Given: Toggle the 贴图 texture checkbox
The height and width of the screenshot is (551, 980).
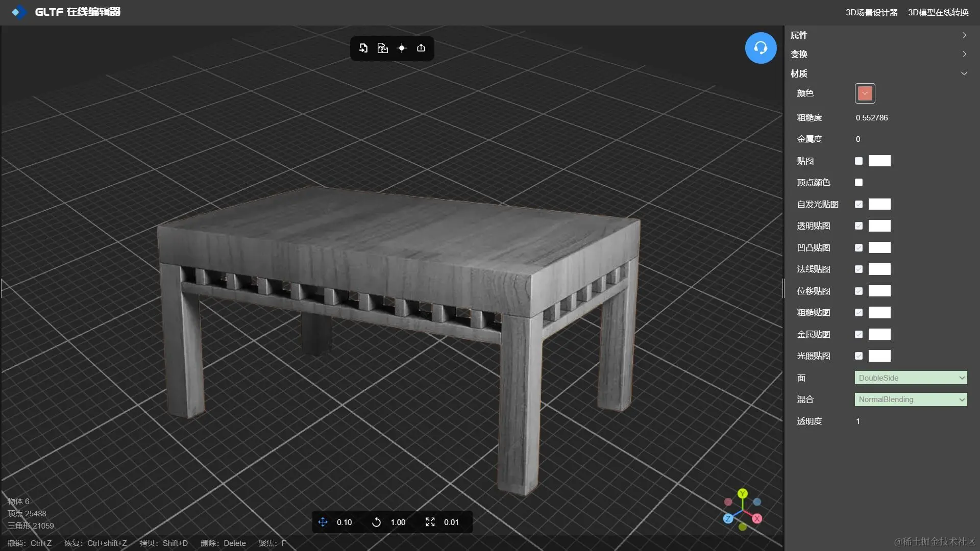Looking at the screenshot, I should coord(859,161).
